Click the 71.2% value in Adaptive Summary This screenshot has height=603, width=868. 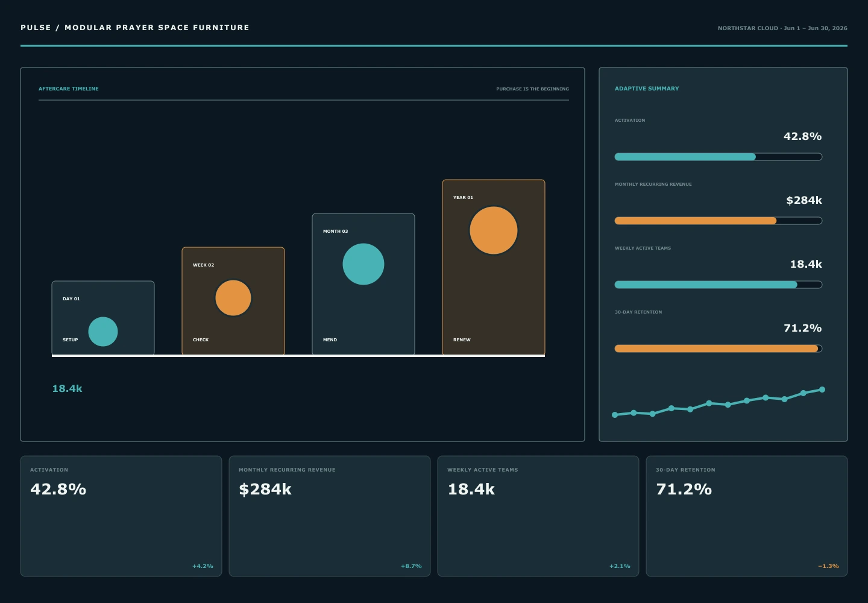802,328
